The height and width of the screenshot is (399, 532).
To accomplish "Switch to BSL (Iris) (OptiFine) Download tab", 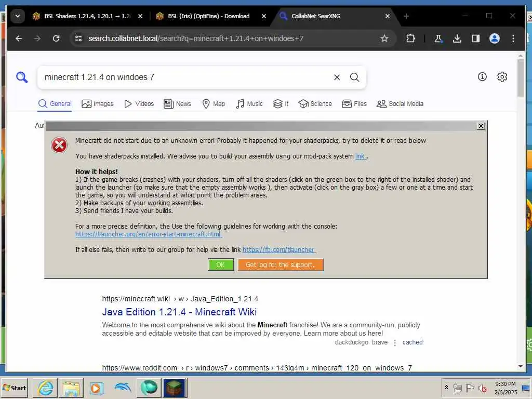I will pos(208,16).
